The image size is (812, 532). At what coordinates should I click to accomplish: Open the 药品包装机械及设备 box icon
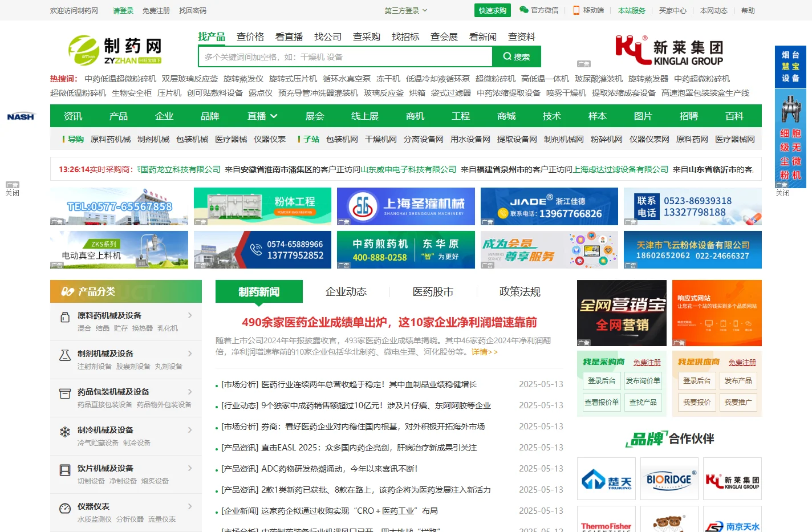[66, 393]
